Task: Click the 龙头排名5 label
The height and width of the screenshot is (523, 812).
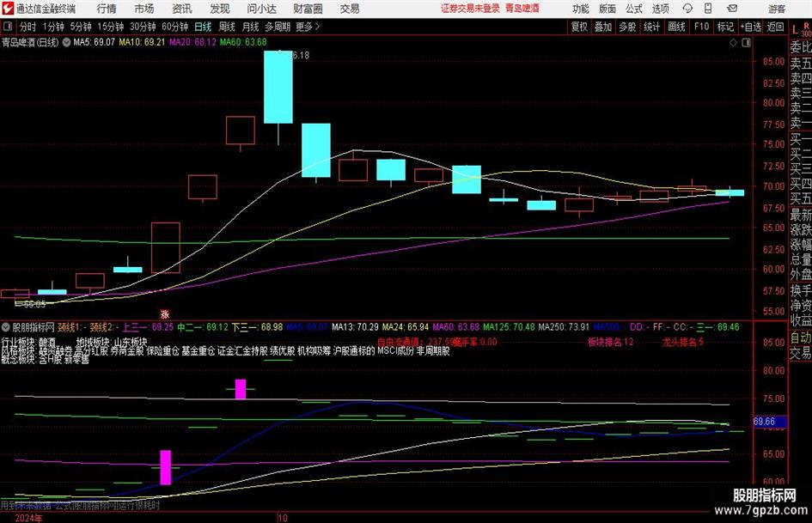Action: (683, 343)
